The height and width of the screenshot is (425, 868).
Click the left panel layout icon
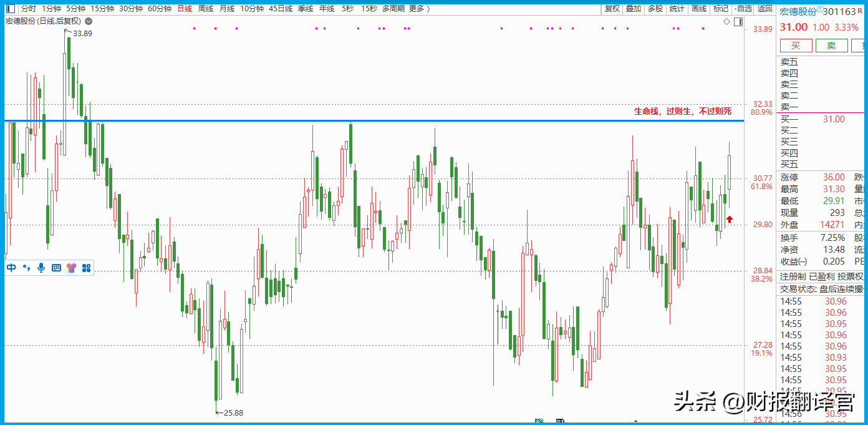click(x=10, y=9)
